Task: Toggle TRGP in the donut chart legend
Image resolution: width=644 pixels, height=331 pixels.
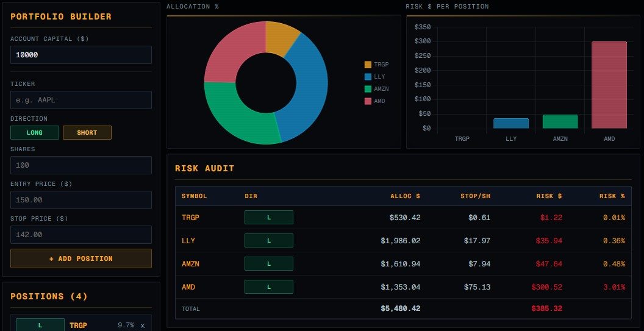Action: (376, 65)
